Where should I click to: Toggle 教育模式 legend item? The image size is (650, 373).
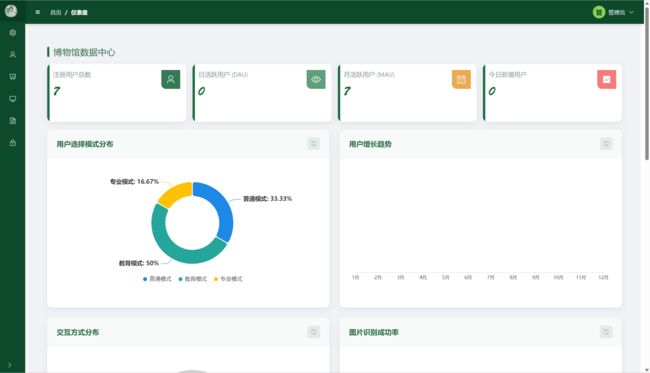tap(192, 279)
